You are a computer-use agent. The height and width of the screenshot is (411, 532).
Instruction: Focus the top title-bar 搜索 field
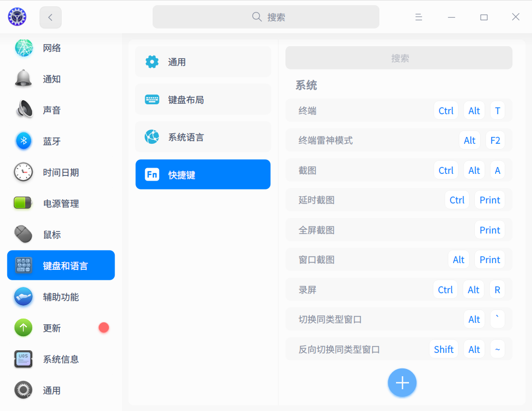click(266, 17)
